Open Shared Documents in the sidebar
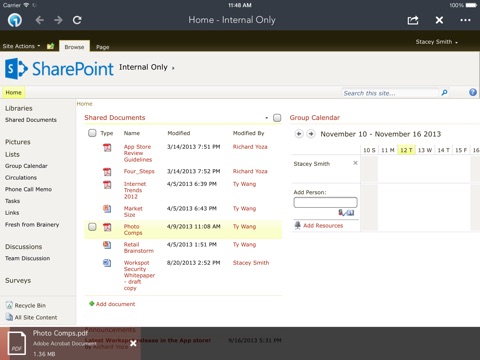This screenshot has width=480, height=360. [31, 120]
